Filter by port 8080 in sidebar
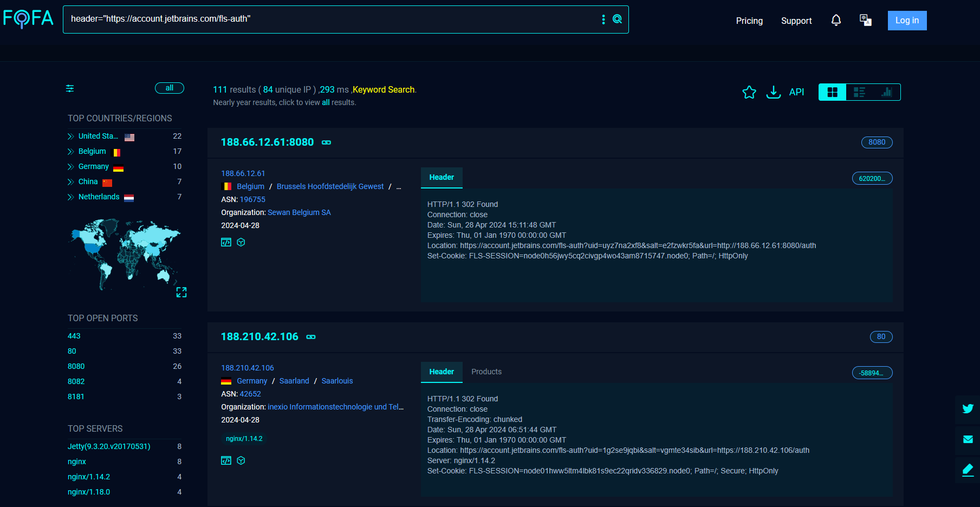980x507 pixels. coord(76,366)
